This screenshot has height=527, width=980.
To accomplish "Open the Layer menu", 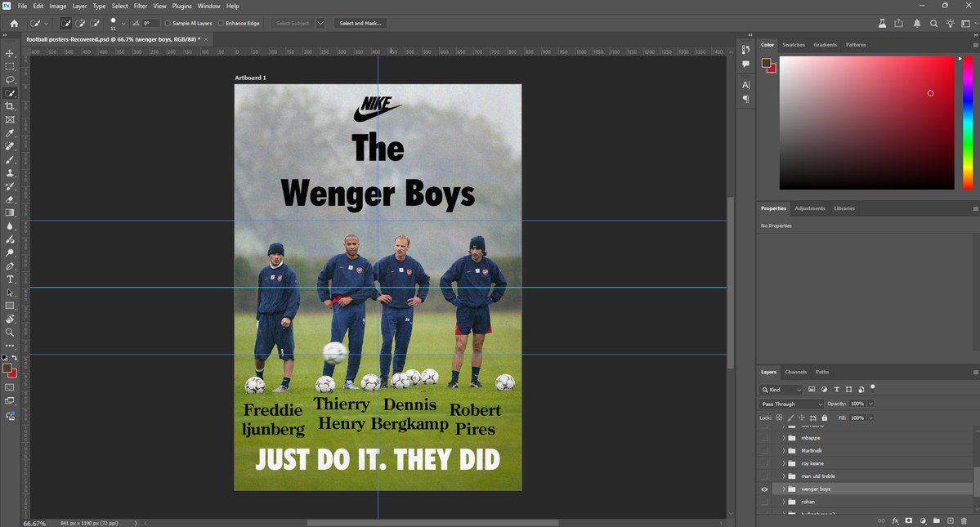I will [x=79, y=6].
